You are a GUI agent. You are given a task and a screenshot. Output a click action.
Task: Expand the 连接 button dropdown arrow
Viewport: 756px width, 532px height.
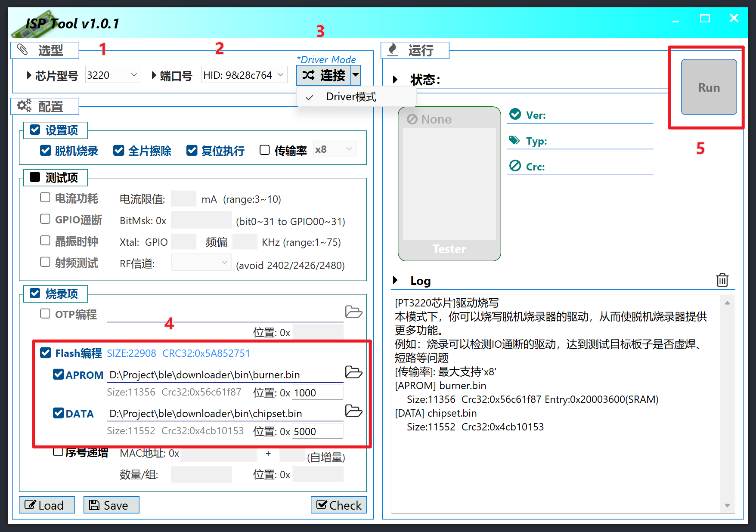coord(356,75)
